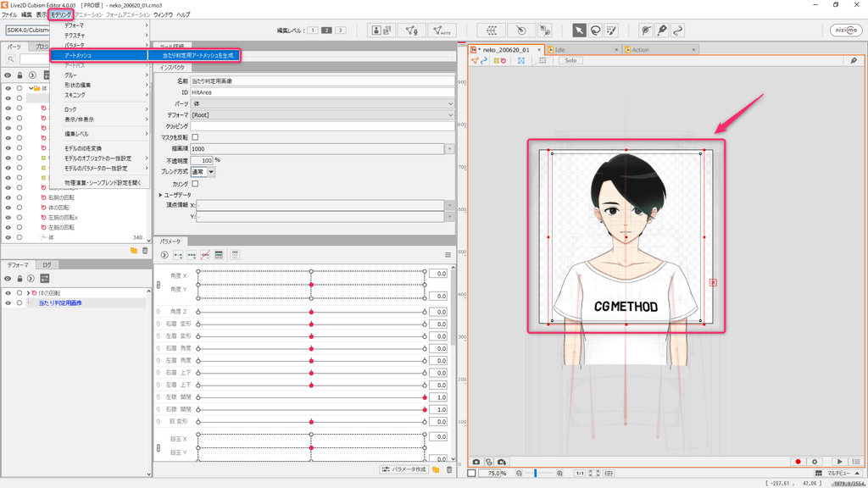Click the zoom-in magnifier icon
The width and height of the screenshot is (868, 488).
point(560,473)
